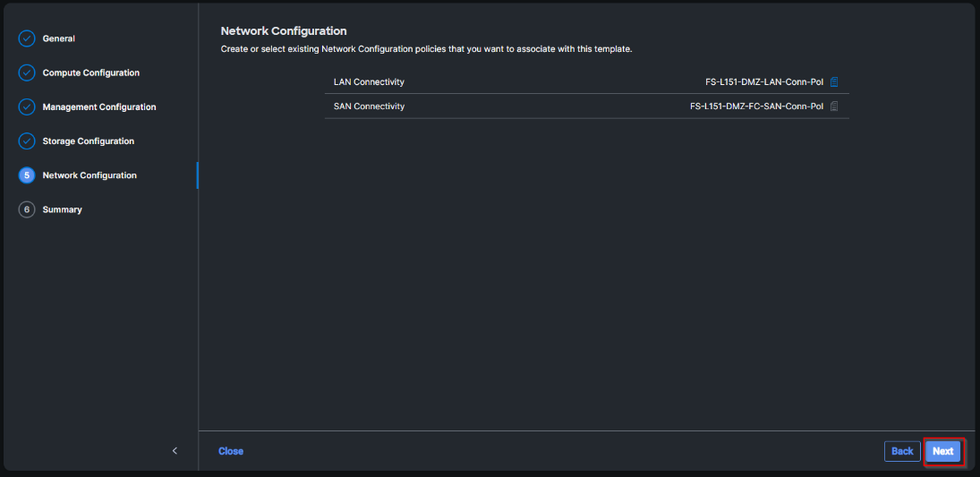Click the FS-L151-DMZ-LAN-Conn-Pol policy name

point(763,82)
